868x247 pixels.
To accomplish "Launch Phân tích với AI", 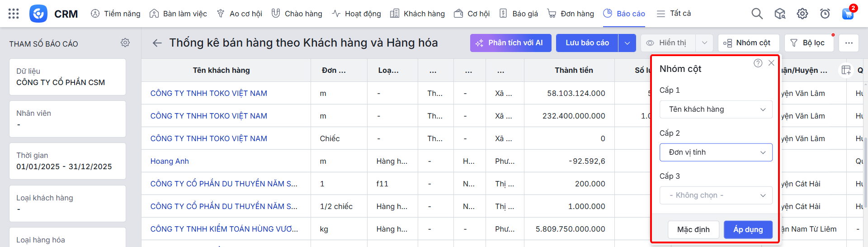I will (510, 43).
